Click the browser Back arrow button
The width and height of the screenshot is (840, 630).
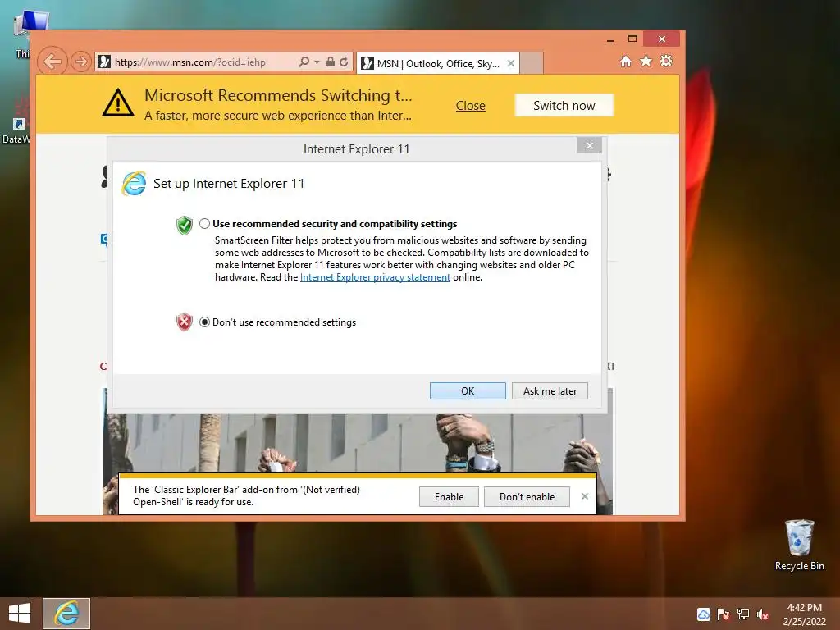pos(52,61)
